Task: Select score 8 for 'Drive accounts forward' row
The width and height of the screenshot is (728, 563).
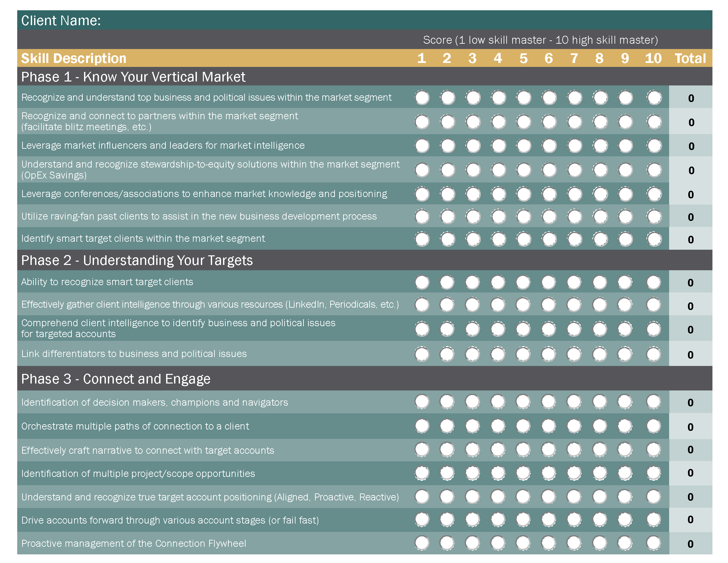Action: [600, 520]
